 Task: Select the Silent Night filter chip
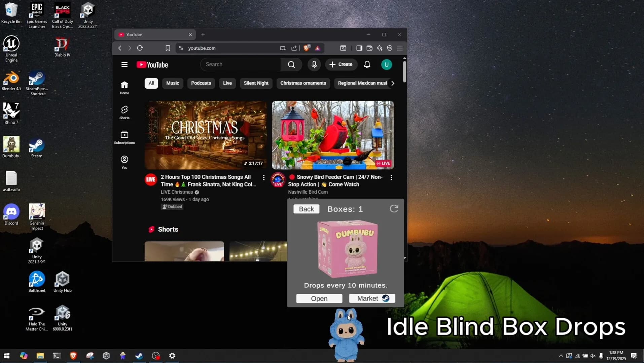(x=256, y=83)
